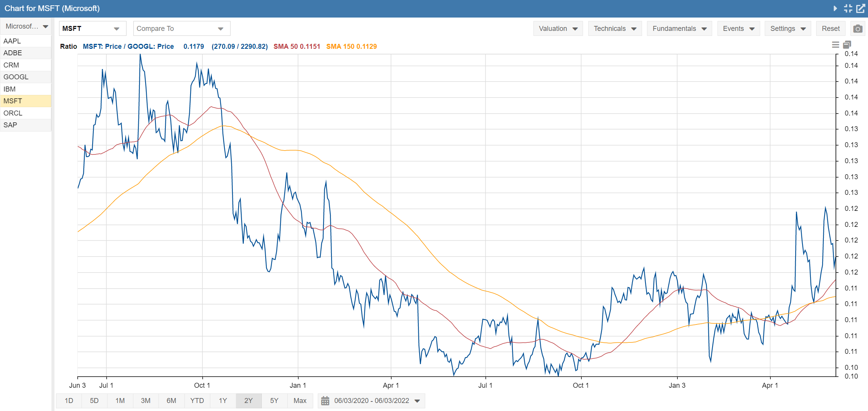The image size is (868, 411).
Task: Select the 2Y time range
Action: [x=248, y=401]
